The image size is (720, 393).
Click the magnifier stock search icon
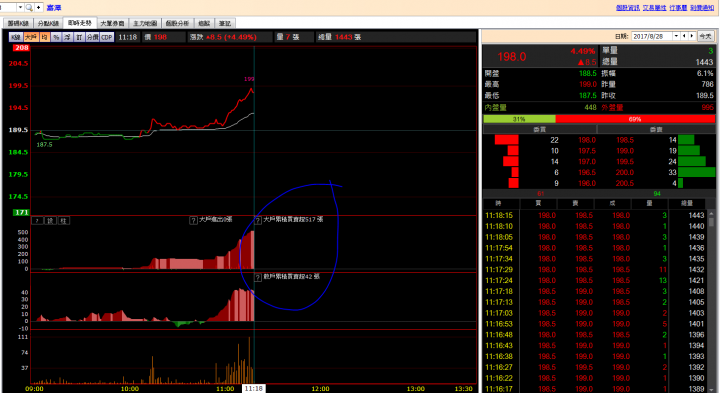(x=29, y=7)
